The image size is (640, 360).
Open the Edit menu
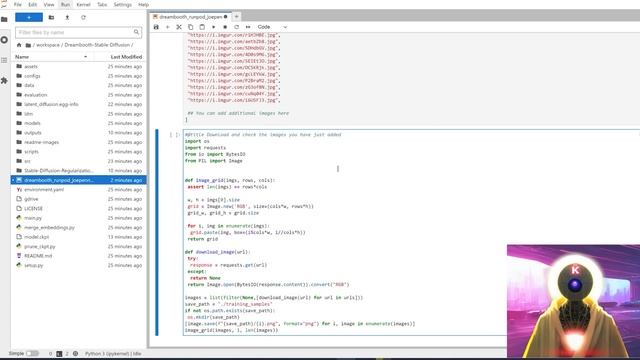click(x=33, y=4)
